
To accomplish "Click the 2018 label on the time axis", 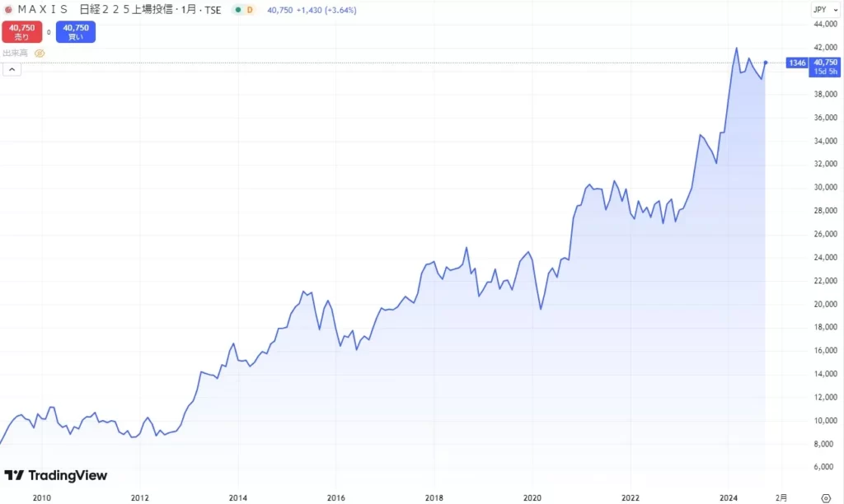I will pos(434,498).
